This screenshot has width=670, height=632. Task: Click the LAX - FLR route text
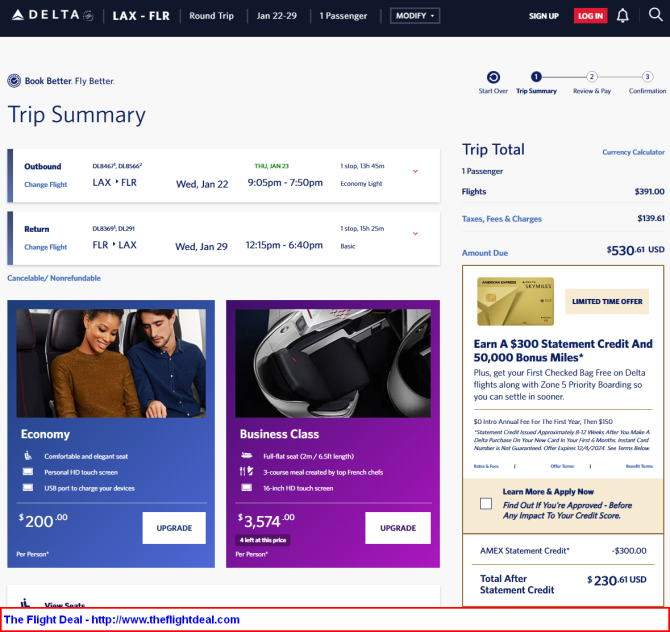point(141,16)
